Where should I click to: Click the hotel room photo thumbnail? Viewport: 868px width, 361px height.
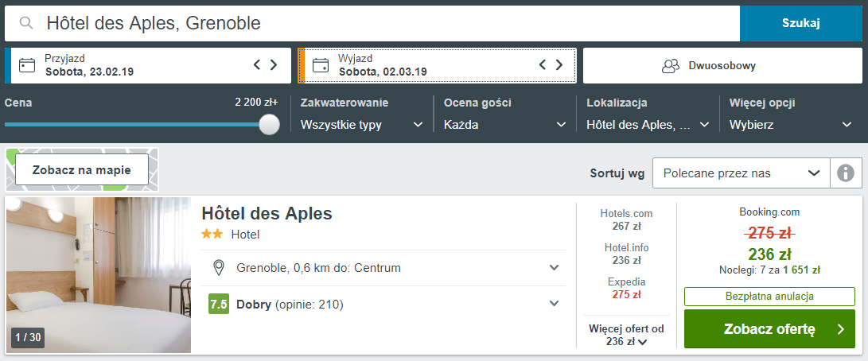click(x=99, y=274)
